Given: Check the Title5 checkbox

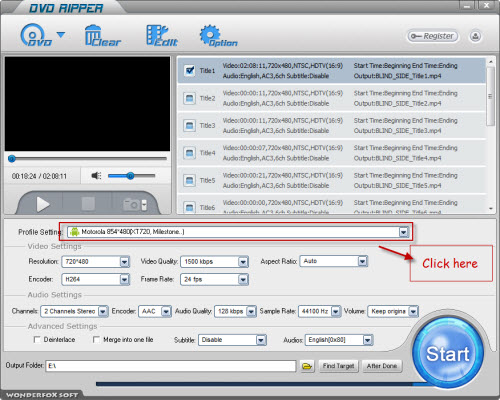Looking at the screenshot, I should coord(190,180).
